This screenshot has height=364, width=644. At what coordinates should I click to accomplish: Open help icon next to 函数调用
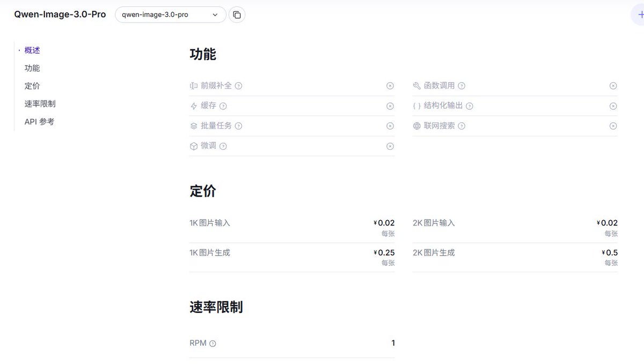(462, 86)
